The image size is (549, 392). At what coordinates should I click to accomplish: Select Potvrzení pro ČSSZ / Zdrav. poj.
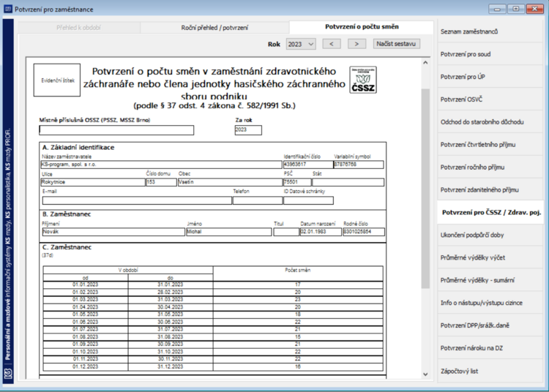point(490,212)
